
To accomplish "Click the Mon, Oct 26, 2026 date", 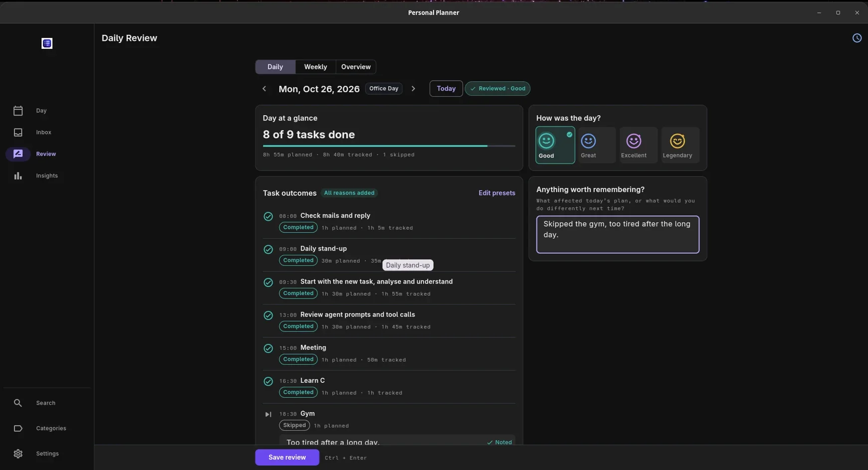I will 319,89.
